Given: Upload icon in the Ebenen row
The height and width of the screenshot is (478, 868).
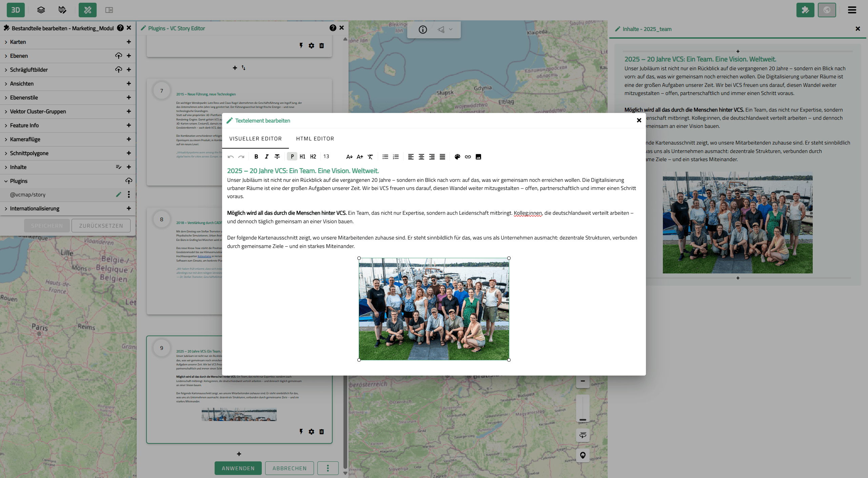Looking at the screenshot, I should pyautogui.click(x=119, y=56).
